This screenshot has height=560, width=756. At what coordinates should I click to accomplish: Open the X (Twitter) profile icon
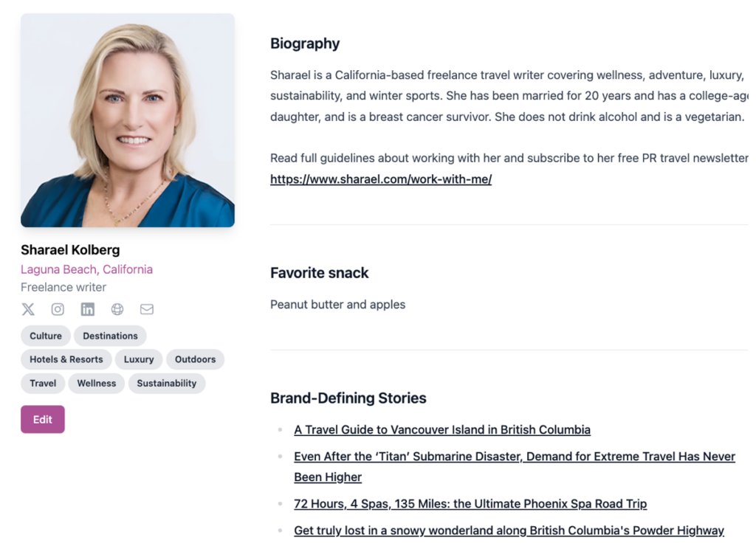(x=28, y=309)
